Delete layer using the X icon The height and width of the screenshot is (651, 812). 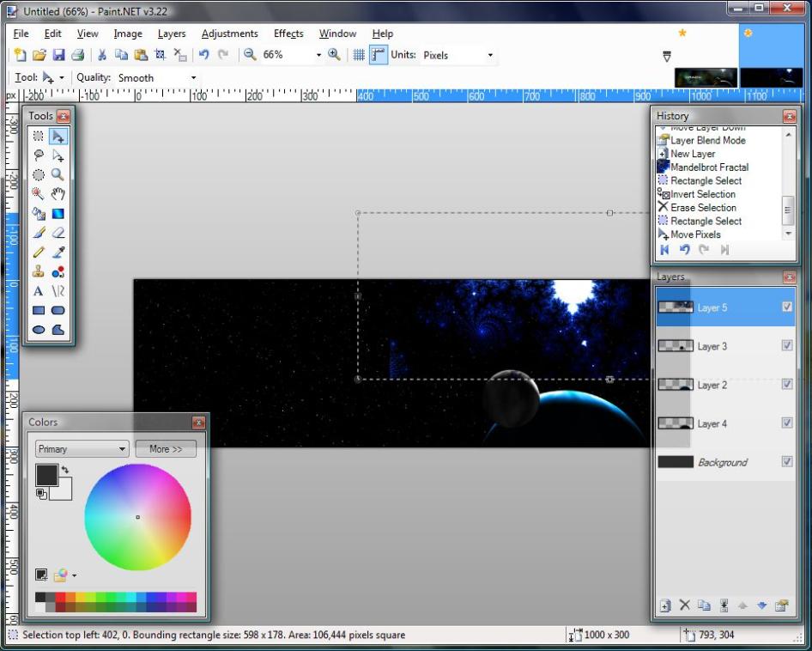pos(684,605)
